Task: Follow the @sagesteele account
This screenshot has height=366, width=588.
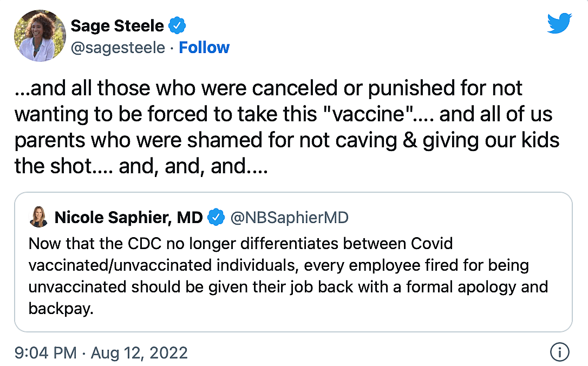Action: coord(204,48)
